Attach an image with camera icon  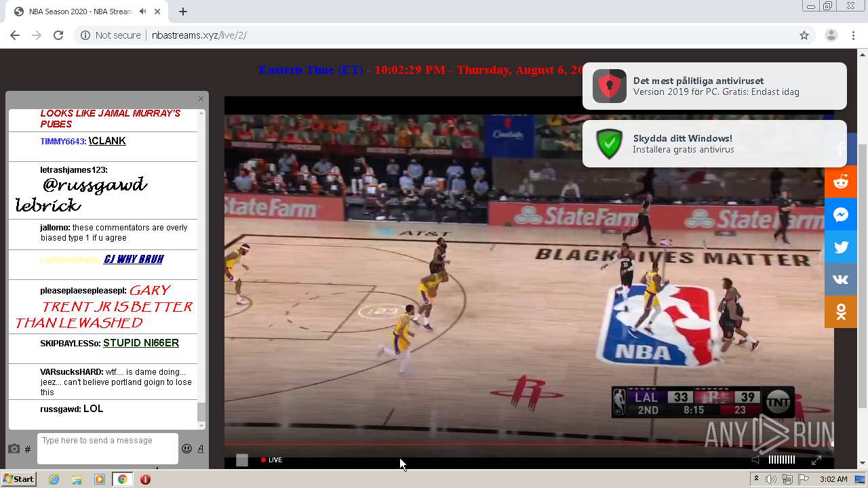(14, 449)
